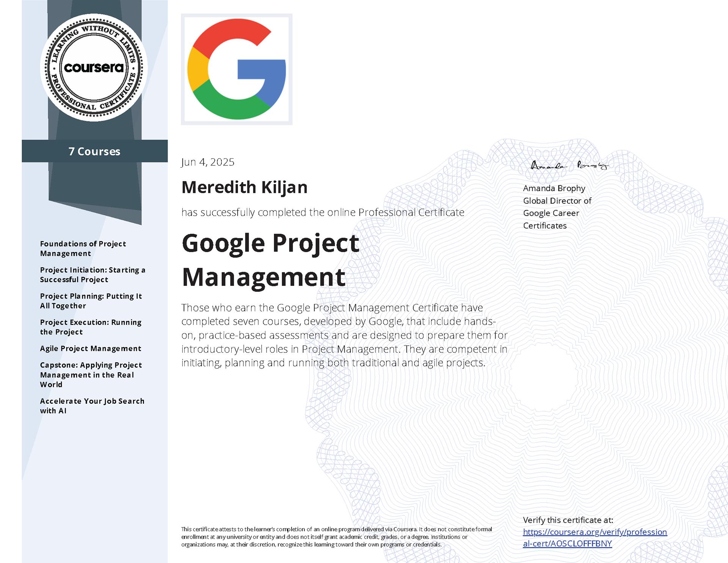Select Capstone: Applying Project Management course
728x563 pixels.
[91, 374]
